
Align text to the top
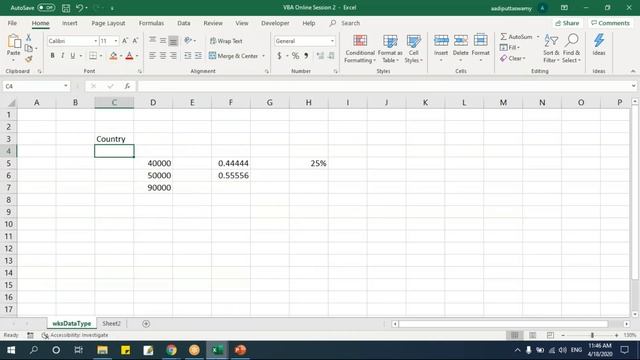pyautogui.click(x=152, y=40)
